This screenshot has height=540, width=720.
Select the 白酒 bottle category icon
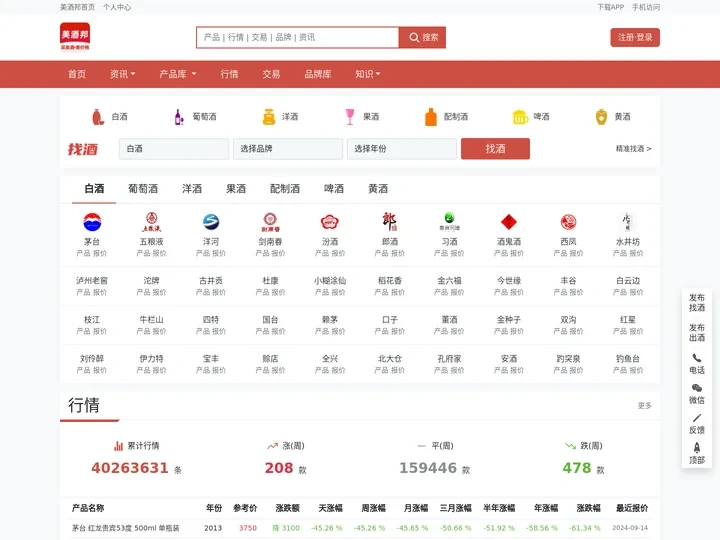(97, 117)
